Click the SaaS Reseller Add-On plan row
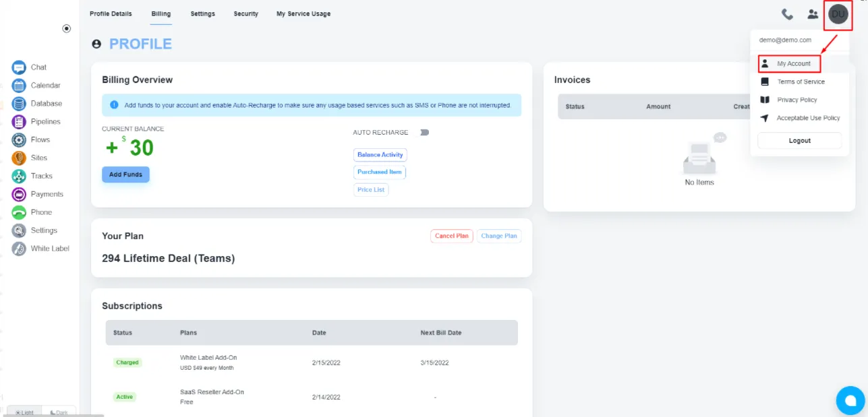 coord(312,397)
